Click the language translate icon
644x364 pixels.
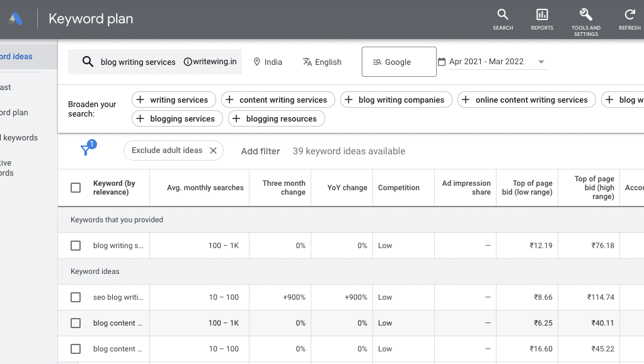coord(308,62)
